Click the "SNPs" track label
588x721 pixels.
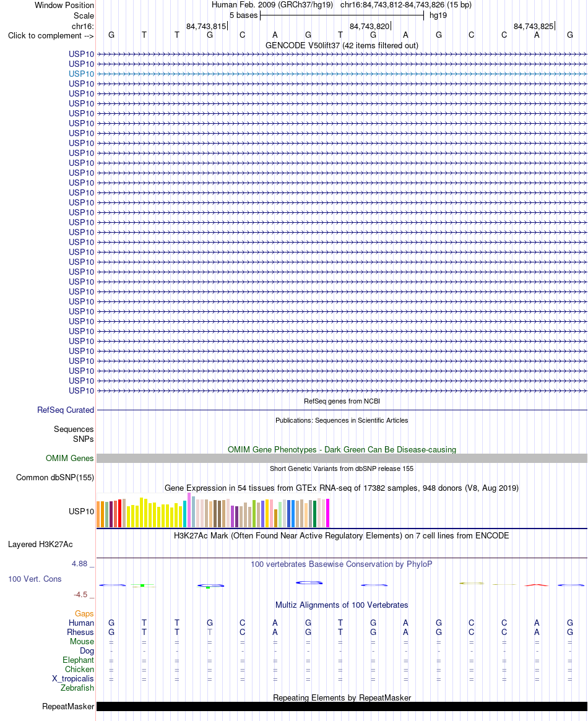tap(83, 439)
